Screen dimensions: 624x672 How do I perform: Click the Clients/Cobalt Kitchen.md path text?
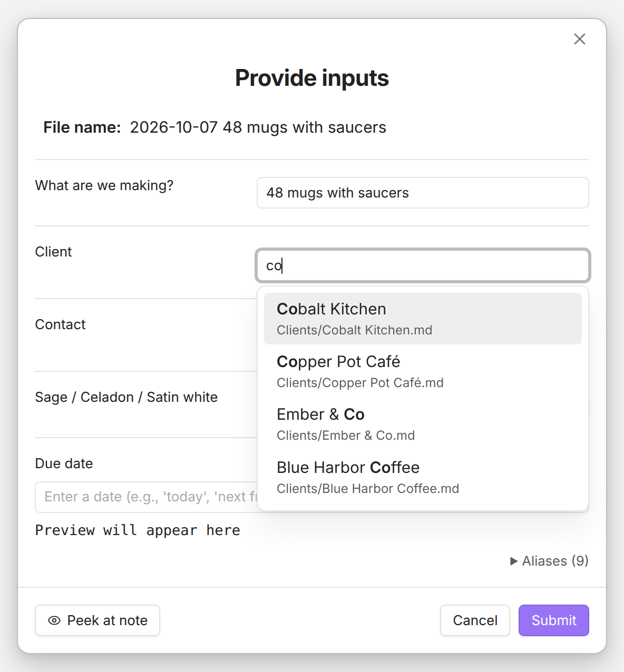354,330
